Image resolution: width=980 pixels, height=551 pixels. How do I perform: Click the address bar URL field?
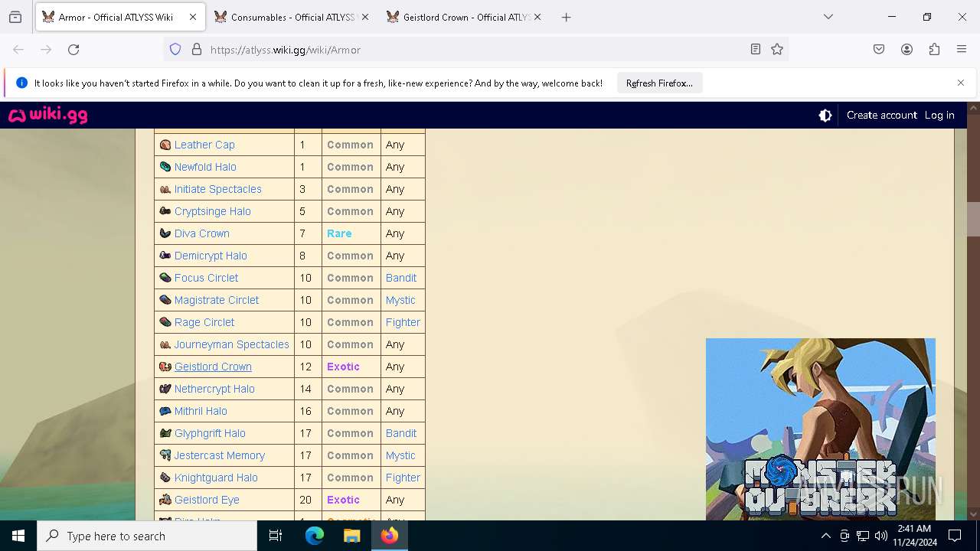coord(475,50)
